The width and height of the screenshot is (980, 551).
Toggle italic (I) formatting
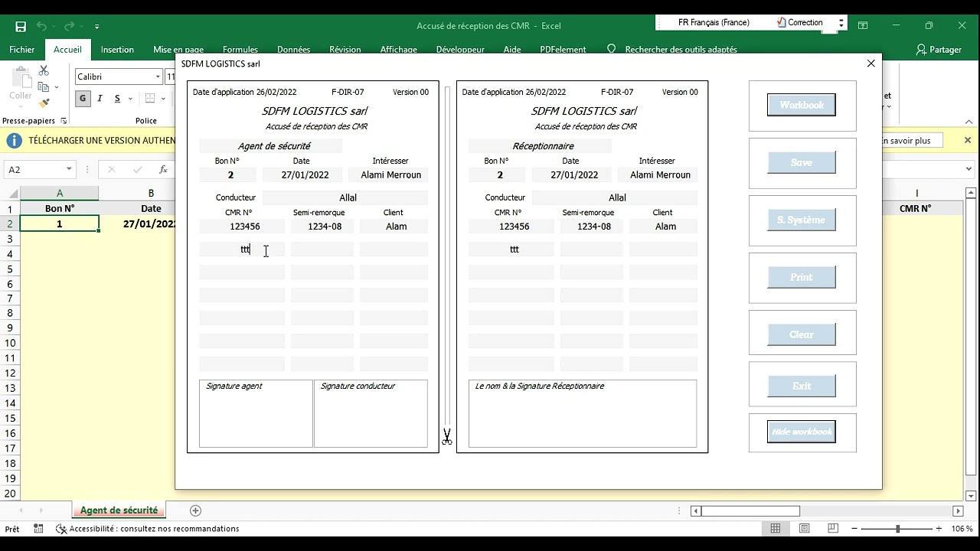pyautogui.click(x=100, y=99)
